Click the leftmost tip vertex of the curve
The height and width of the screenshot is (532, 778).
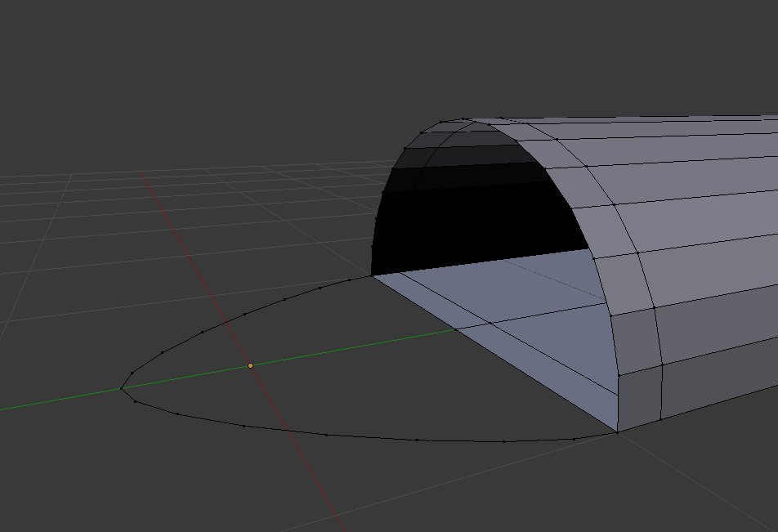coord(122,389)
